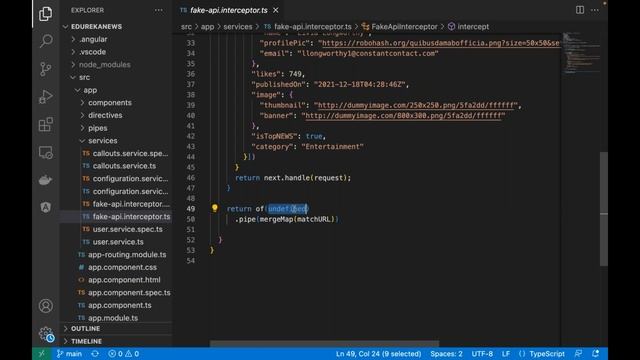Change LF end-of-line sequence

pyautogui.click(x=506, y=354)
